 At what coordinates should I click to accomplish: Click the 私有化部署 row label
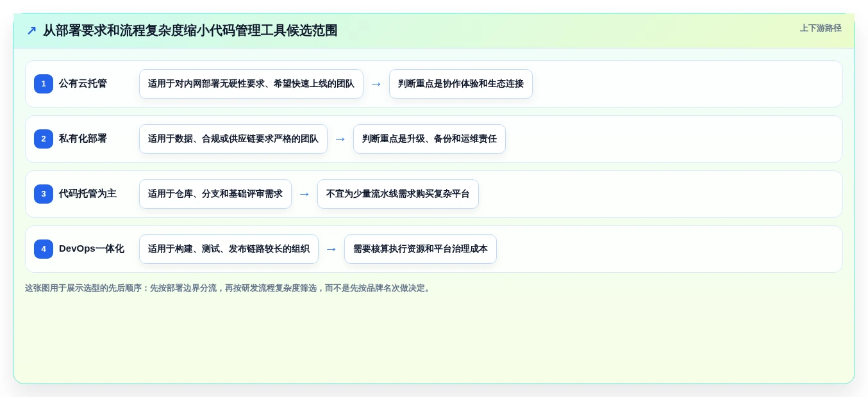83,139
